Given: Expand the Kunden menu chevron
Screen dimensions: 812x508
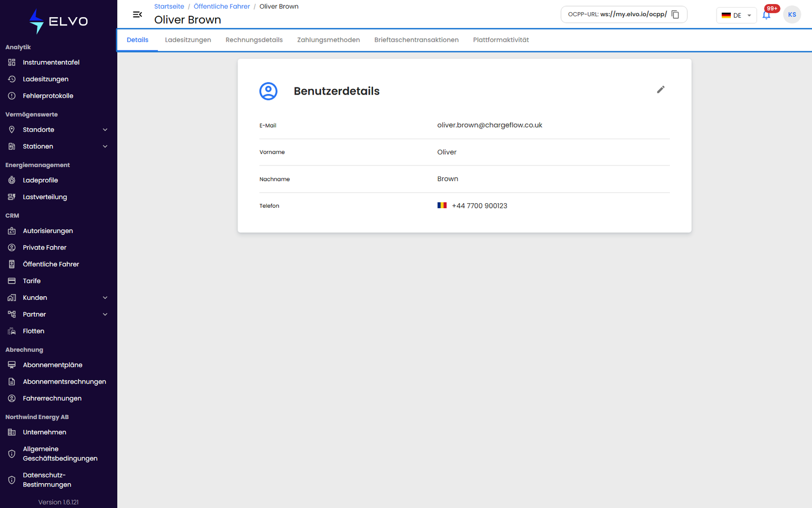Looking at the screenshot, I should pyautogui.click(x=105, y=298).
